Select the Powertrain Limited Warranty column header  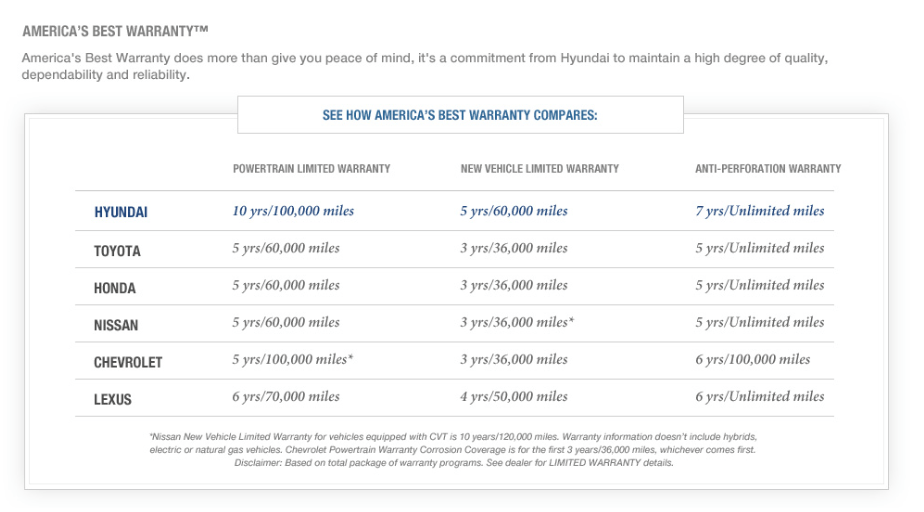(311, 169)
